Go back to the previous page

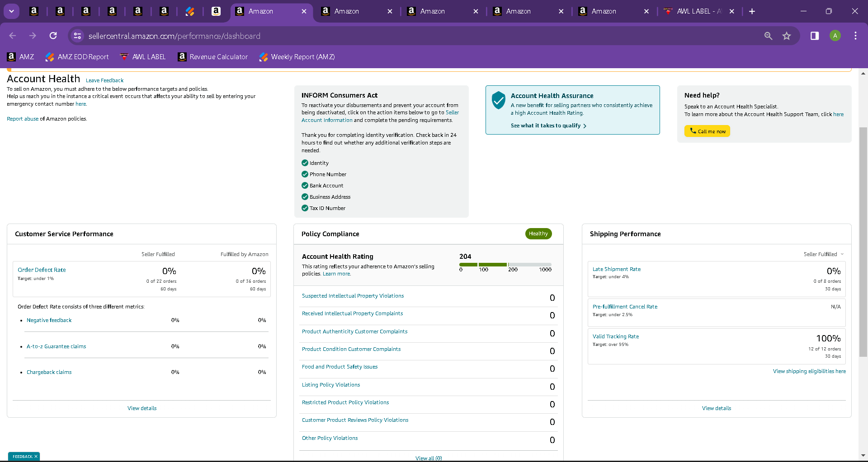13,36
